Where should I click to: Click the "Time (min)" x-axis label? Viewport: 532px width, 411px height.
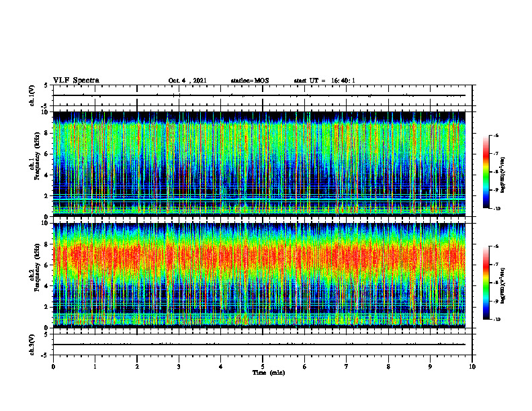[x=269, y=373]
